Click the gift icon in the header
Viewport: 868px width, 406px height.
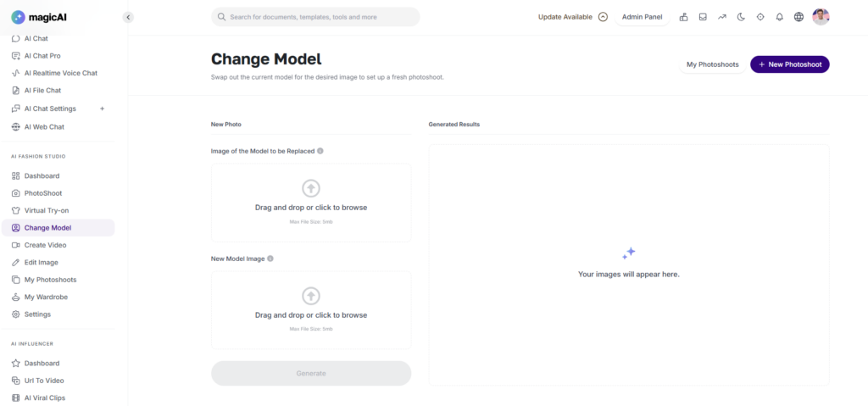click(x=683, y=17)
